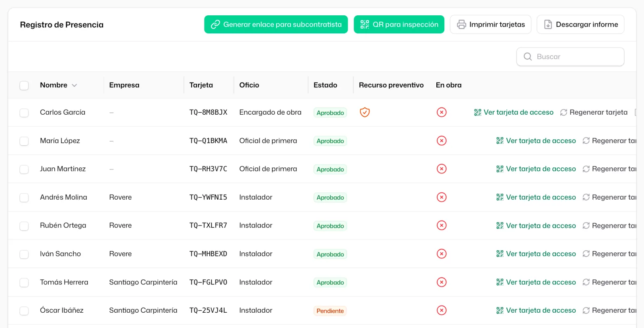Sort by the Nombre column chevron
The height and width of the screenshot is (328, 644).
[x=74, y=85]
